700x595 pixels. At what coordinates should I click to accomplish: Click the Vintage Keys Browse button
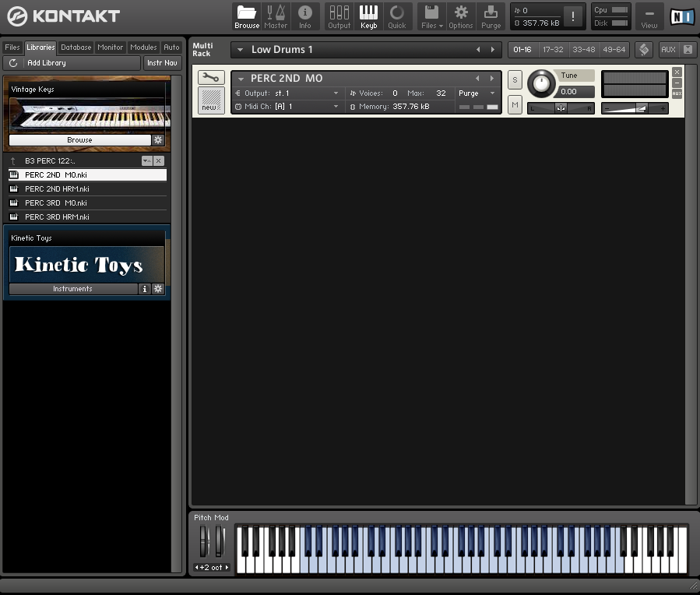click(80, 140)
